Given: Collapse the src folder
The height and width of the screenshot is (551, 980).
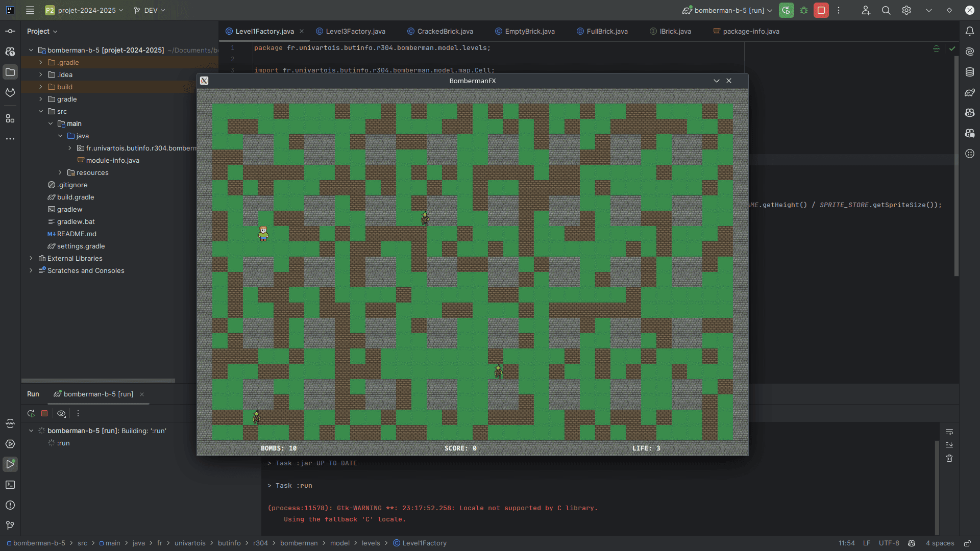Looking at the screenshot, I should (x=41, y=111).
